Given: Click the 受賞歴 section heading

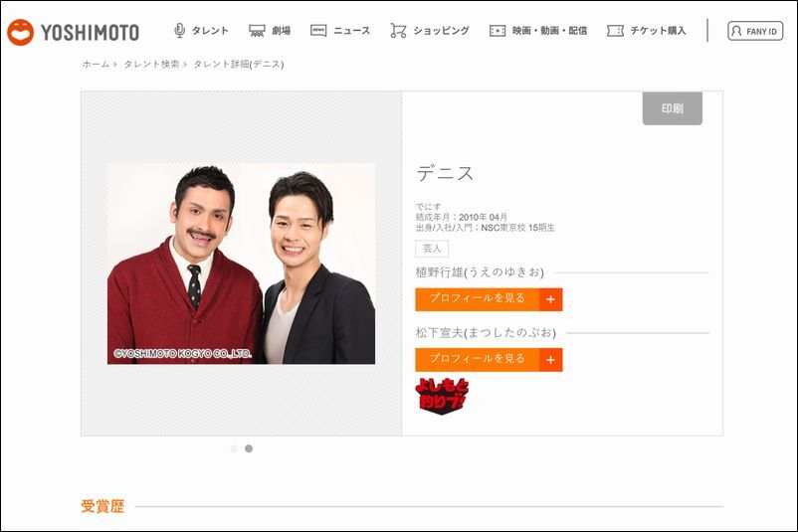Looking at the screenshot, I should (x=102, y=506).
